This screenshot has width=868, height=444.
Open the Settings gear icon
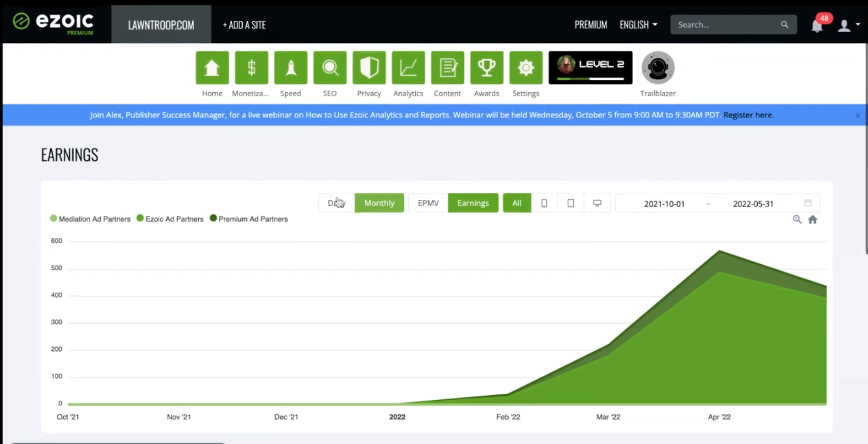tap(526, 67)
